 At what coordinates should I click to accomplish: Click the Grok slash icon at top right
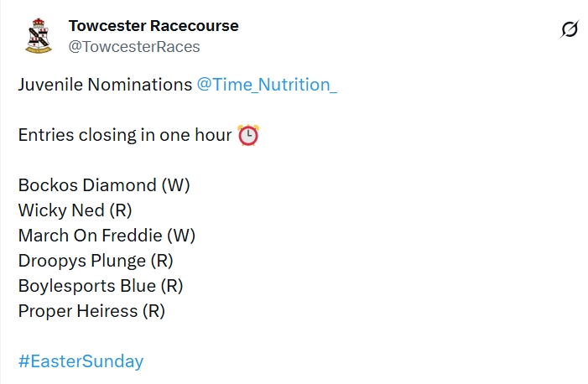tap(570, 29)
